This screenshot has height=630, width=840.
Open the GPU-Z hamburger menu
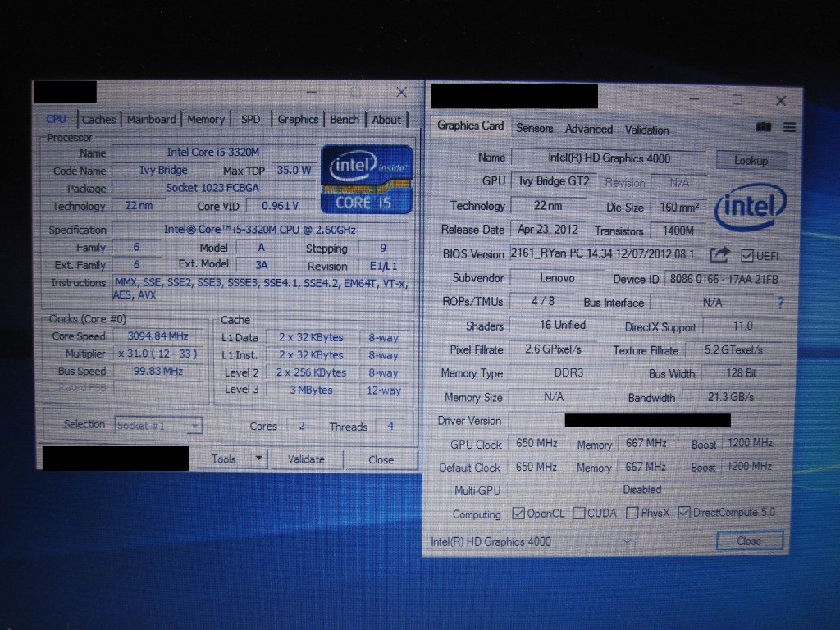[x=789, y=127]
